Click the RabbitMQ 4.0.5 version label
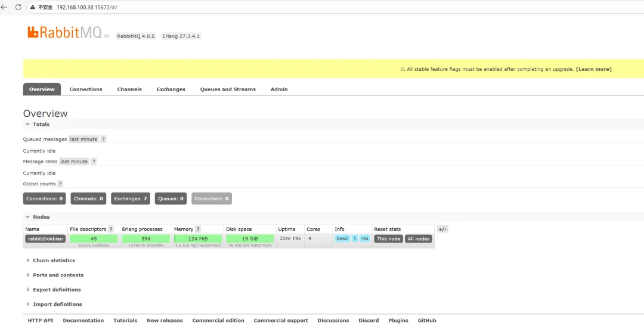The height and width of the screenshot is (332, 644). tap(136, 36)
